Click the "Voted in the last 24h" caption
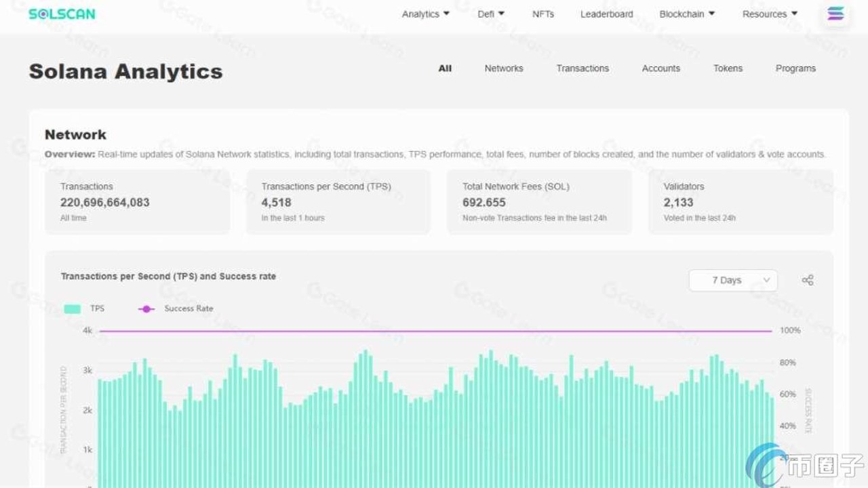Image resolution: width=868 pixels, height=488 pixels. 700,218
